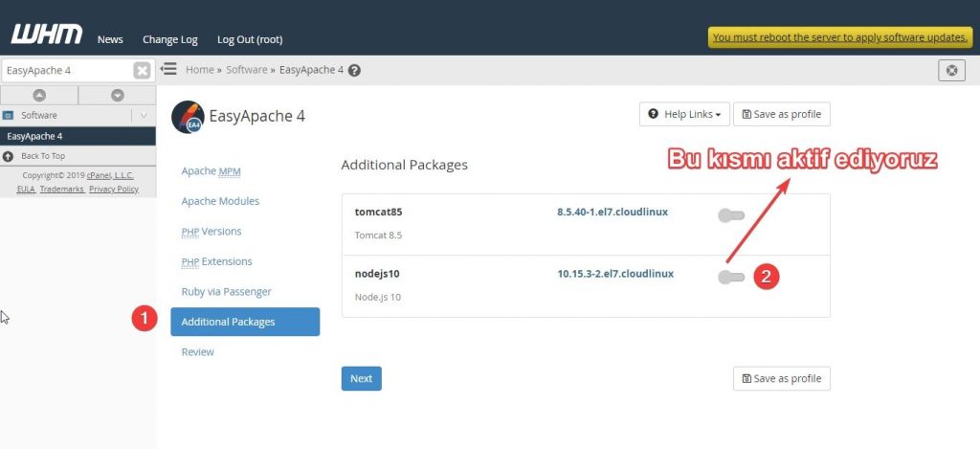980x449 pixels.
Task: Select the Review tab
Action: pos(197,352)
